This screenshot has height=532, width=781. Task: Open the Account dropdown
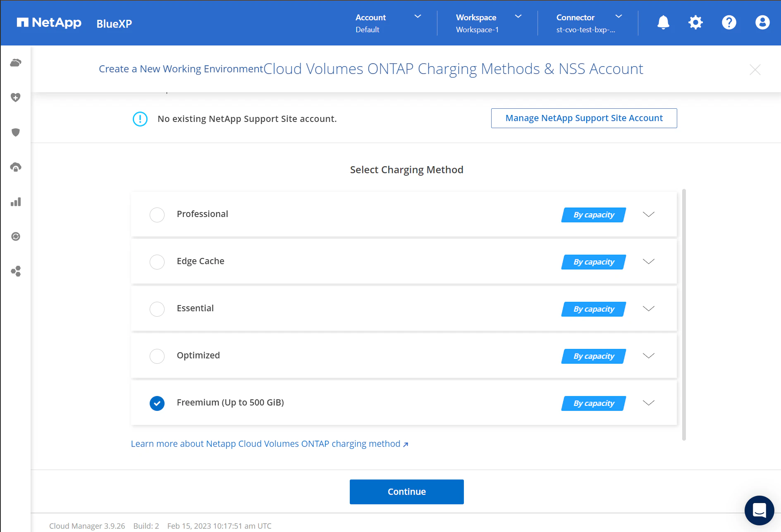pos(388,23)
